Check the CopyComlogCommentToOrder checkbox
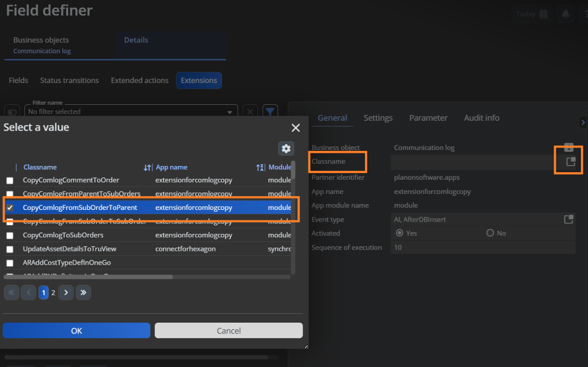The image size is (588, 367). (x=10, y=180)
